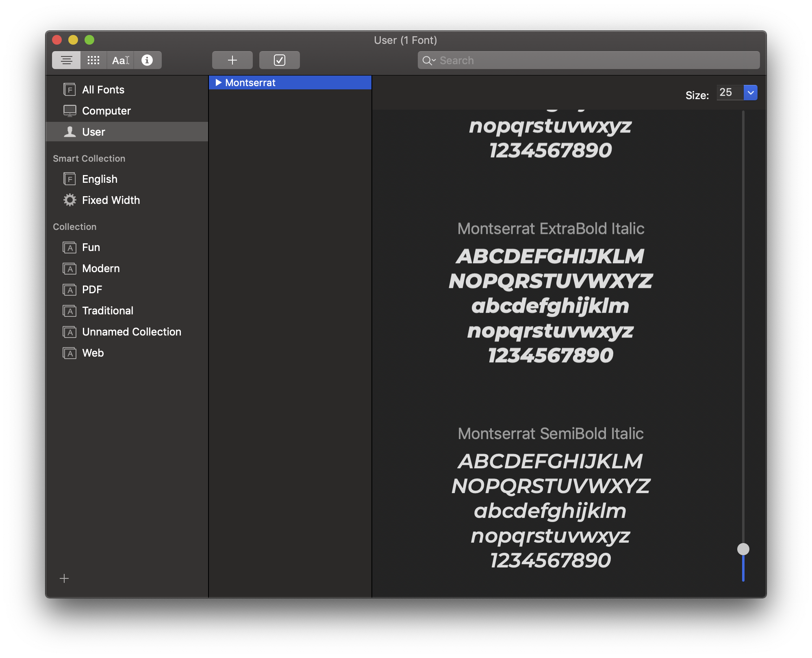The height and width of the screenshot is (658, 812).
Task: Show font information view
Action: [x=147, y=60]
